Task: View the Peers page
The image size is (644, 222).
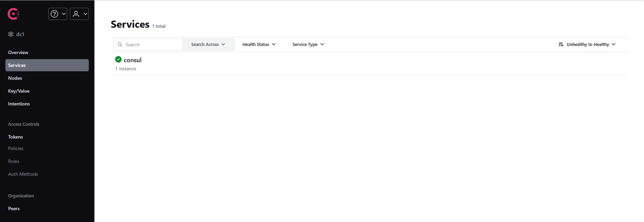Action: click(14, 208)
